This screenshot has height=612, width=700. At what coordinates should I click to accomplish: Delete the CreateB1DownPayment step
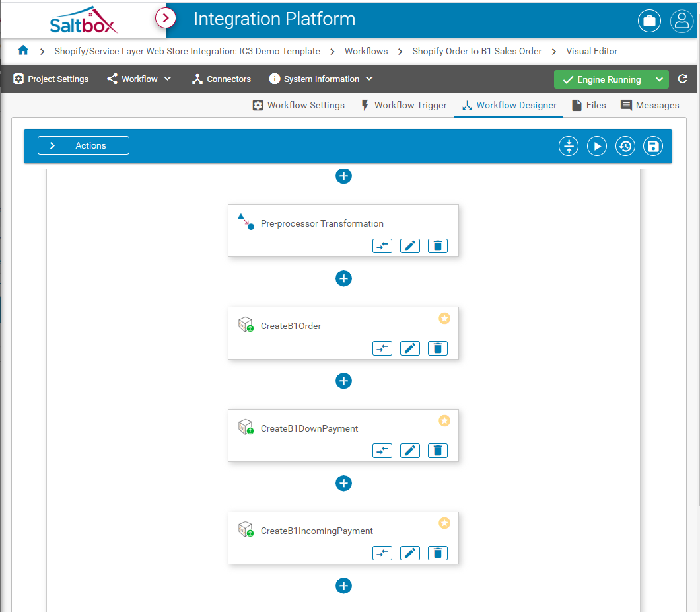tap(437, 451)
